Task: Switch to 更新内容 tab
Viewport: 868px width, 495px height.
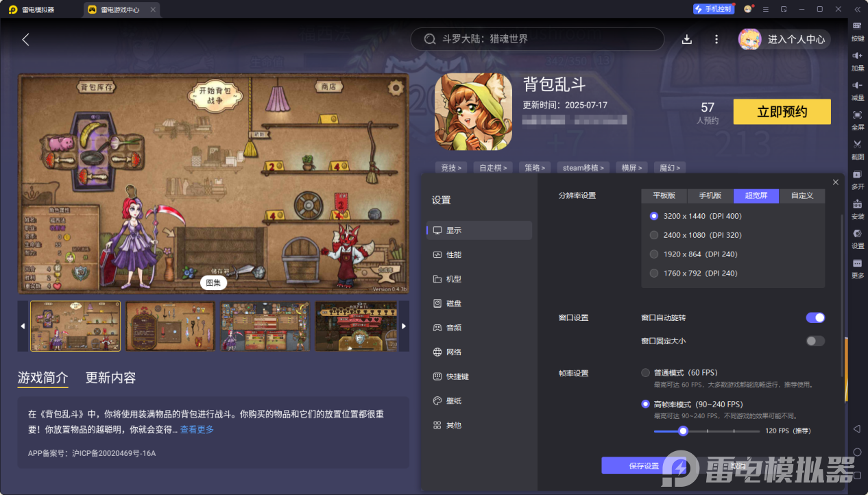Action: click(x=110, y=378)
